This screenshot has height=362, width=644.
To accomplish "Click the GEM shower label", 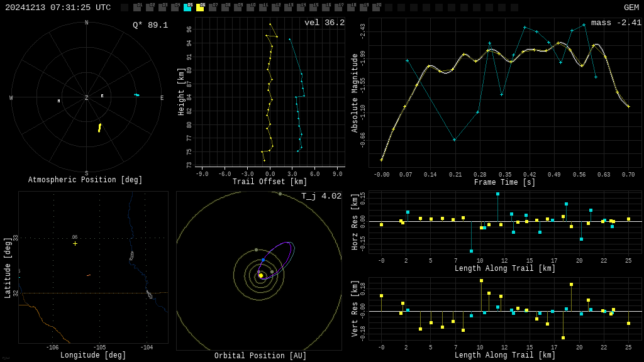I will tap(631, 8).
